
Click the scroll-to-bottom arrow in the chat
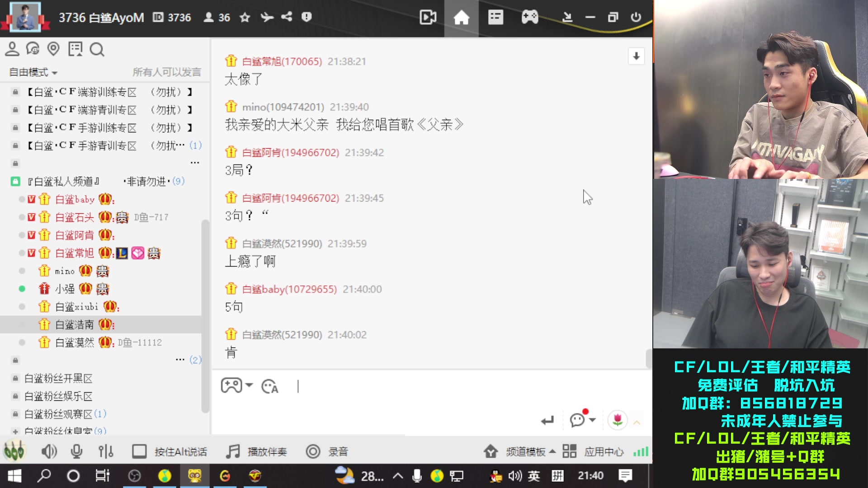point(636,56)
